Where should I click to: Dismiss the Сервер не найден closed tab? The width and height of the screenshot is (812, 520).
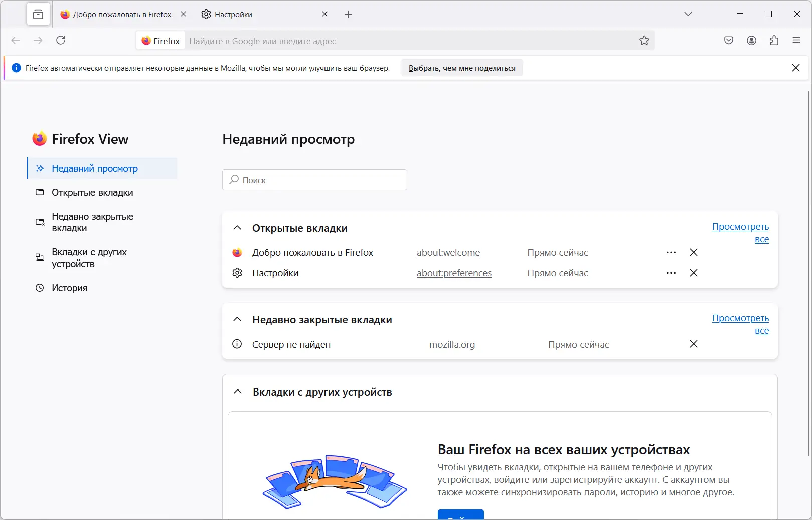click(694, 344)
